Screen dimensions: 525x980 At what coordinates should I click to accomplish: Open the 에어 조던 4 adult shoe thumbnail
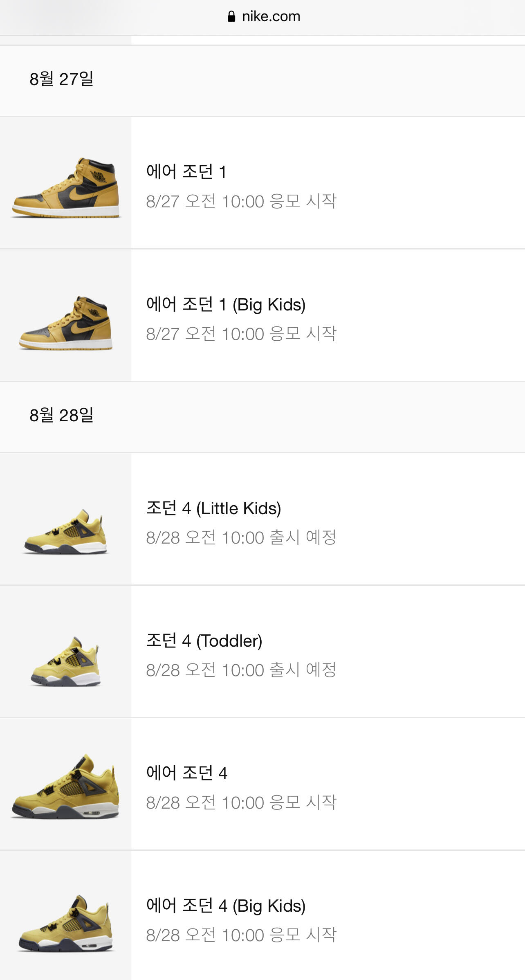pyautogui.click(x=65, y=784)
